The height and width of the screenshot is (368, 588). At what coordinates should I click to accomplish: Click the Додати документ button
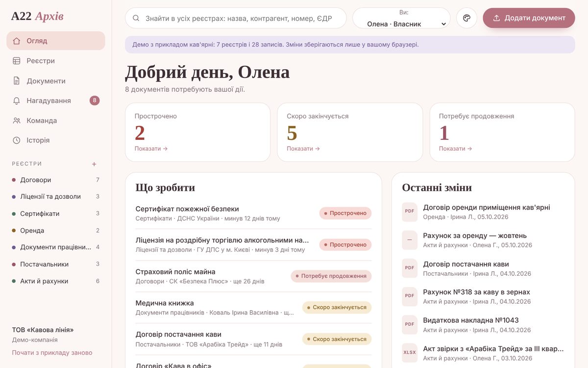tap(529, 18)
